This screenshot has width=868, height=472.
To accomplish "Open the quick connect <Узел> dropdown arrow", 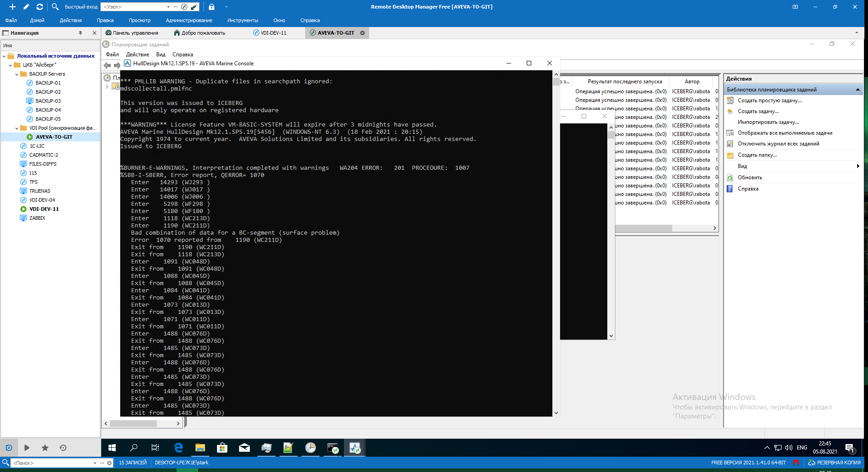I will click(x=168, y=7).
